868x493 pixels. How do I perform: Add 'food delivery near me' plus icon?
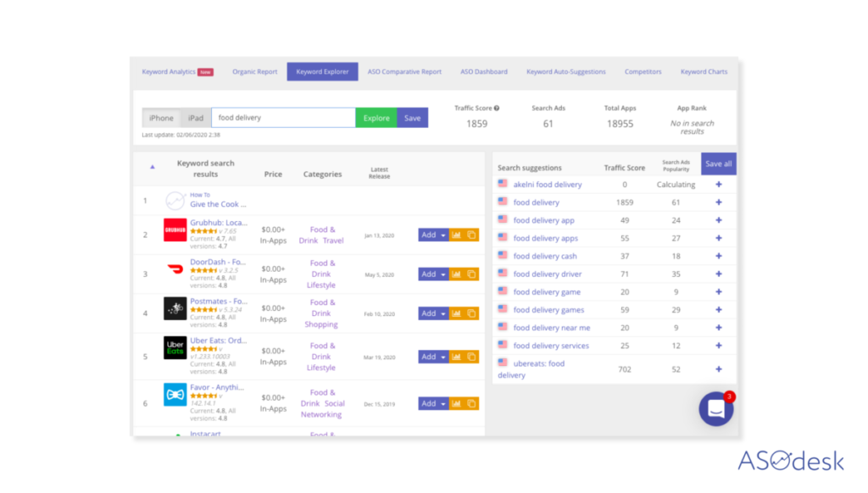[719, 328]
